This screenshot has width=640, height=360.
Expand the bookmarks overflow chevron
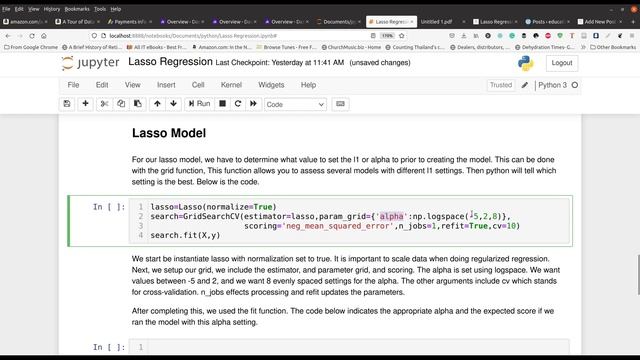(583, 47)
